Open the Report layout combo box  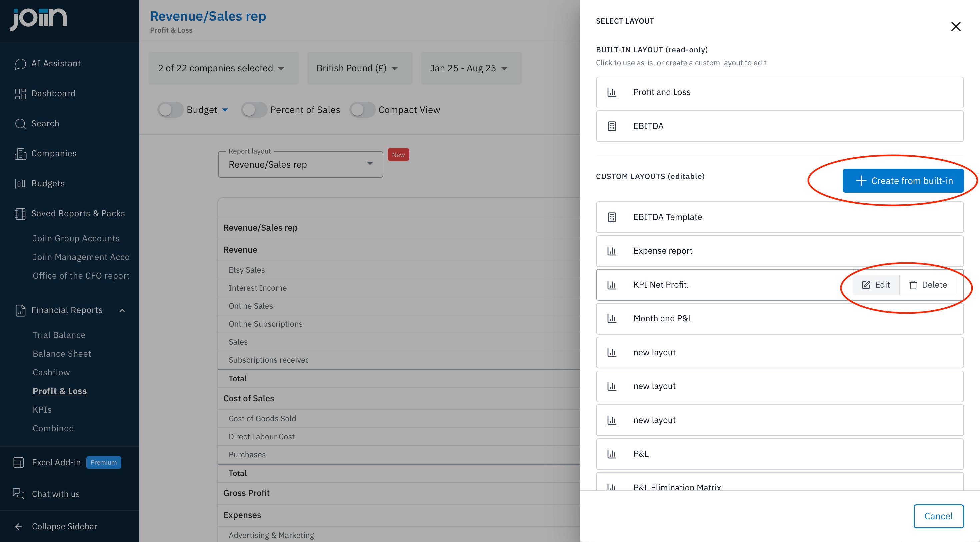coord(301,164)
